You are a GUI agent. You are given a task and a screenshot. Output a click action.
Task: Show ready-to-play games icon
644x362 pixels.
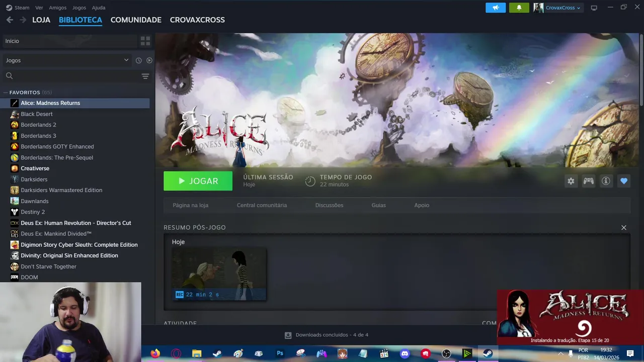149,60
